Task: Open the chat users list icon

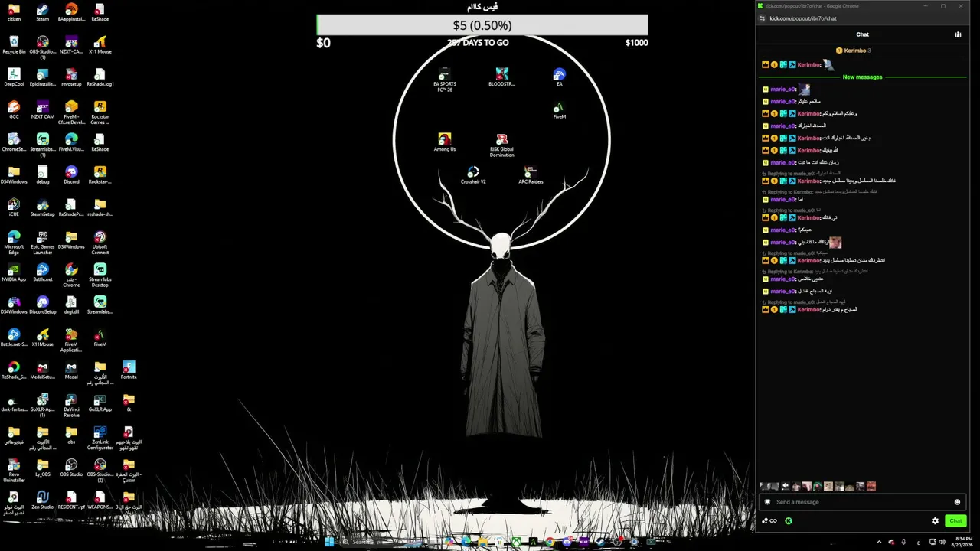Action: coord(958,34)
